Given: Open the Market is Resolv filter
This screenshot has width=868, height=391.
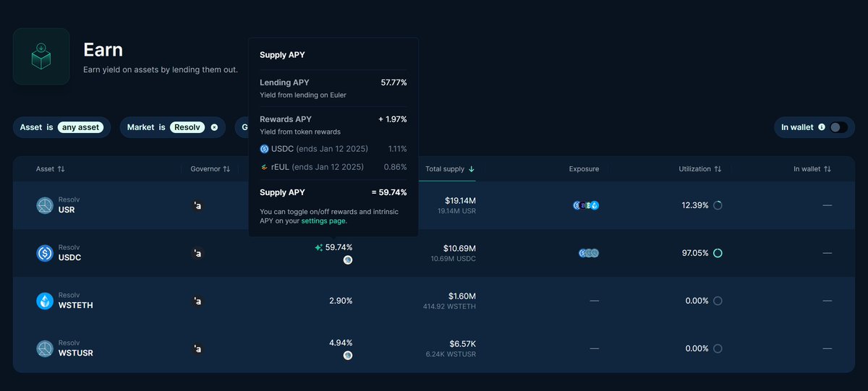Looking at the screenshot, I should point(172,127).
